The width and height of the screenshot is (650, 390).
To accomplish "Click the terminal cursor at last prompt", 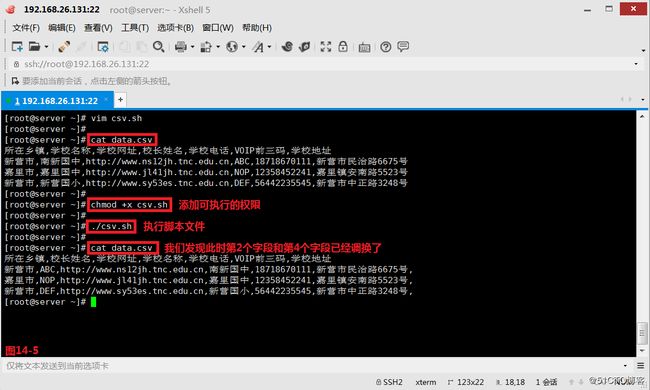I will (93, 302).
